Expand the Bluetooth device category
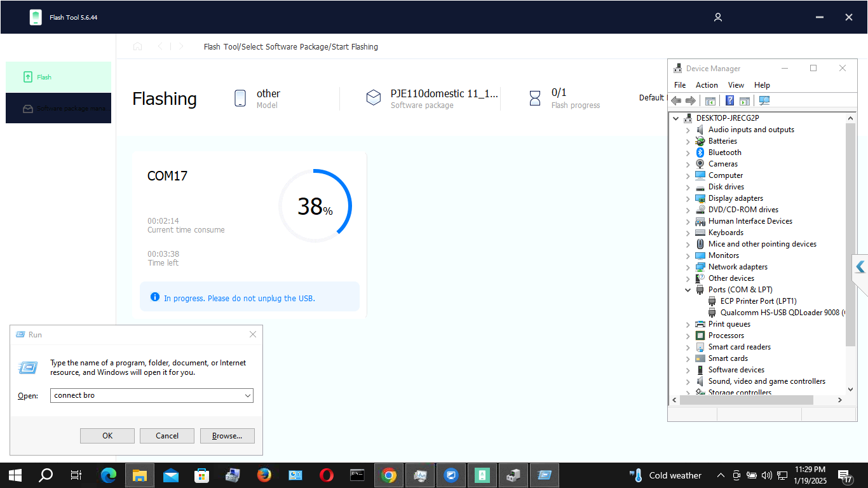Image resolution: width=868 pixels, height=488 pixels. click(688, 152)
